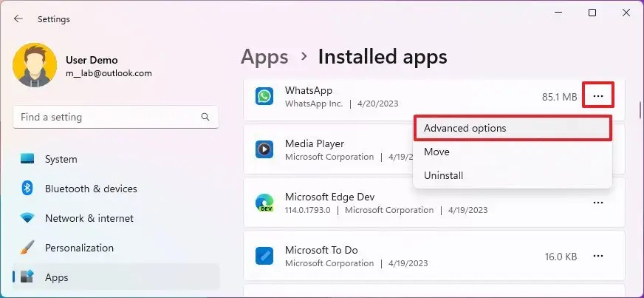
Task: Close the Settings window
Action: point(626,13)
